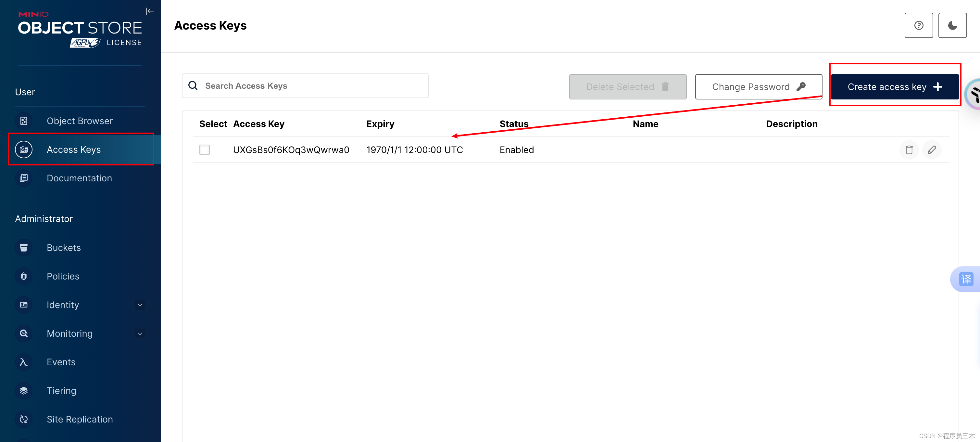This screenshot has width=980, height=442.
Task: Select Tiering from admin menu
Action: tap(61, 391)
